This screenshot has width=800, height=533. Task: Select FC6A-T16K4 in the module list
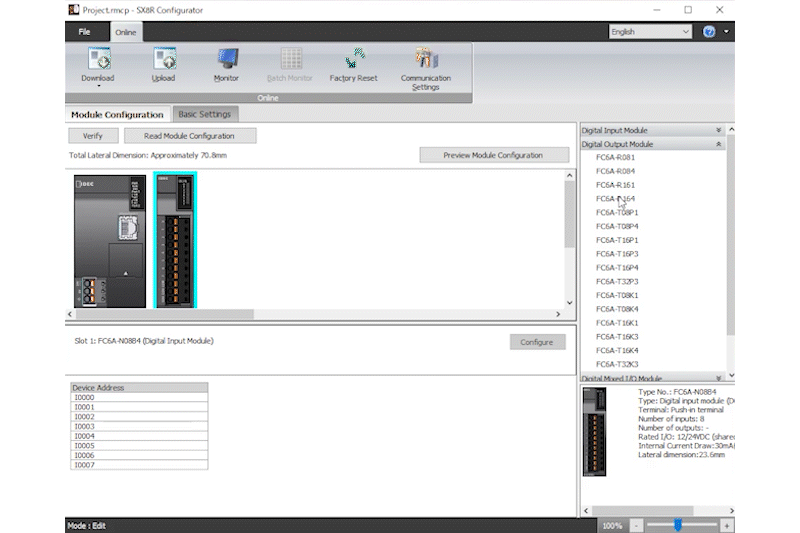(617, 350)
